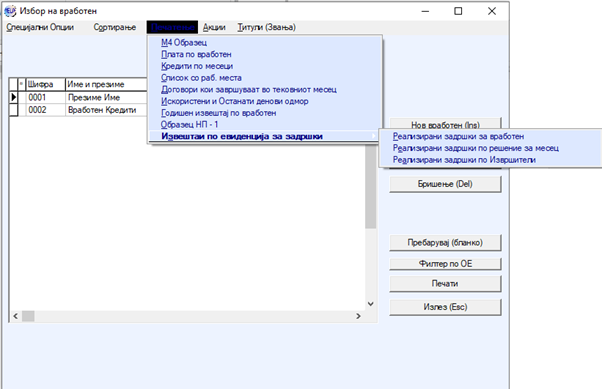Click the vertical scrollbar thumb
Screen dimensions: 602x389
pyautogui.click(x=370, y=187)
